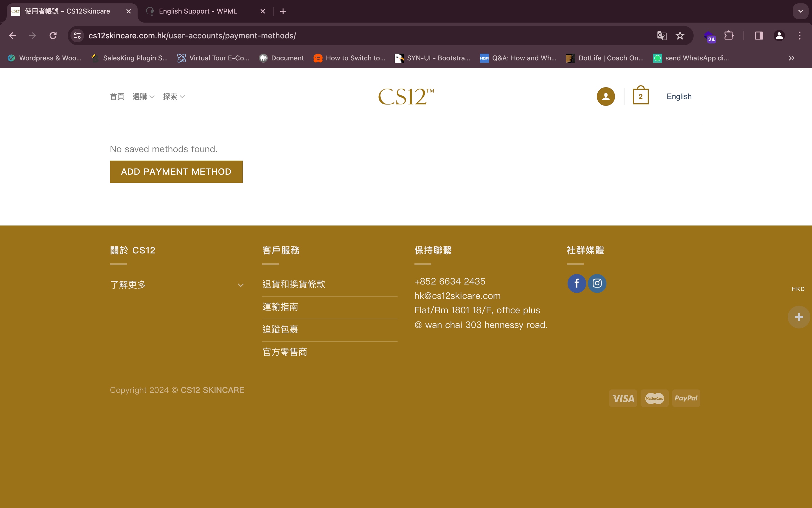Open How to Switch to bookmark
The height and width of the screenshot is (508, 812).
click(x=349, y=58)
